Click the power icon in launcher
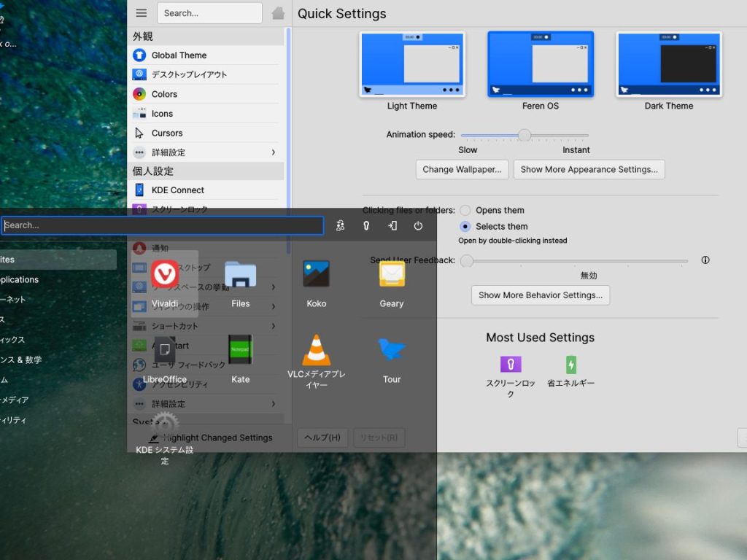Image resolution: width=747 pixels, height=560 pixels. [418, 226]
